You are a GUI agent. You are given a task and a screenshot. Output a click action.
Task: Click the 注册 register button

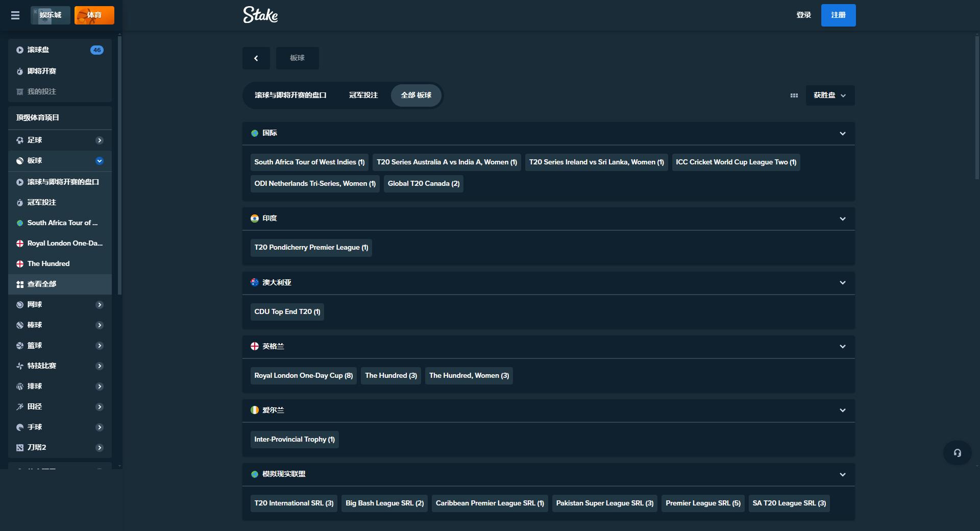coord(839,15)
